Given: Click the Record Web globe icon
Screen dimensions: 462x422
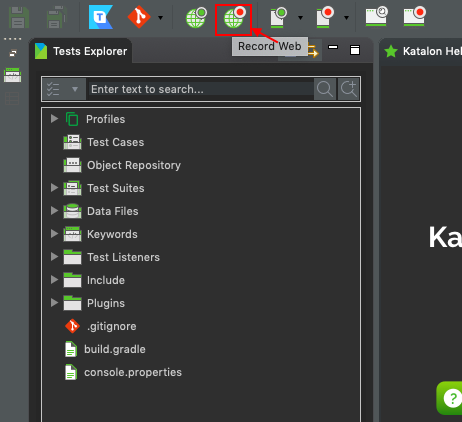Looking at the screenshot, I should click(x=234, y=18).
